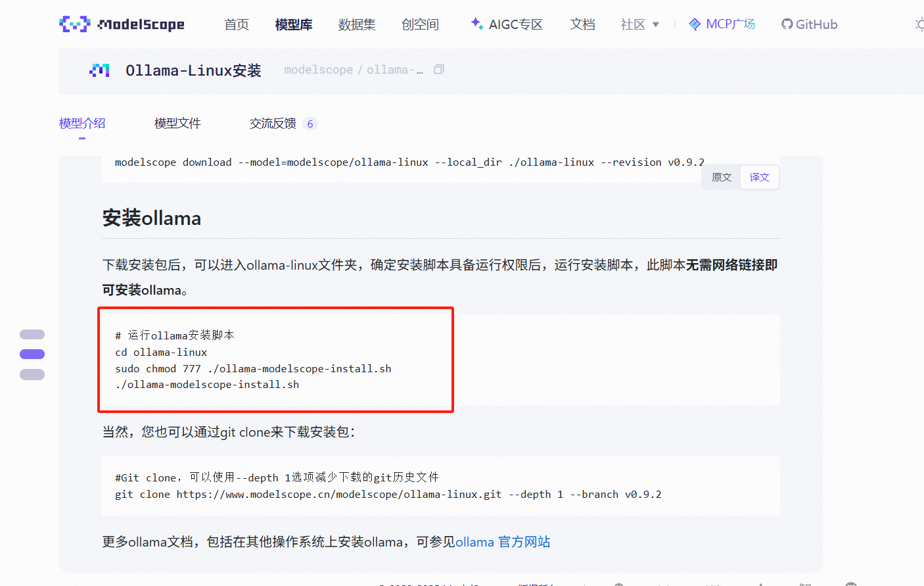
Task: Click the modelscope namespace path text
Action: [318, 70]
